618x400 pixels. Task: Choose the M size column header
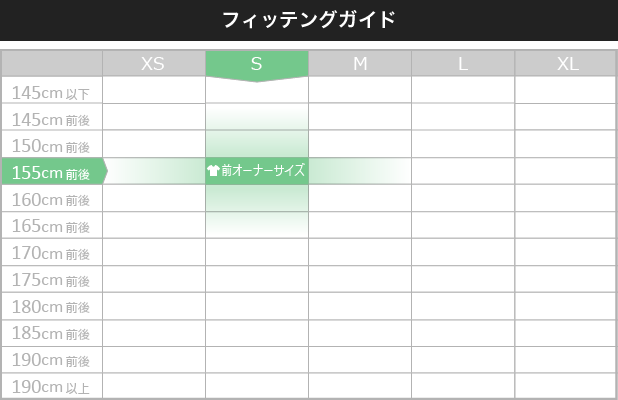360,64
